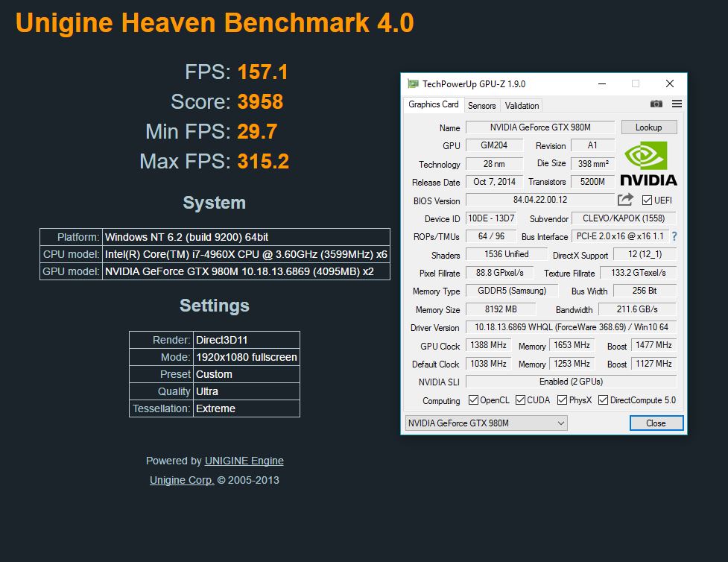
Task: Click the CPU model row i7-4960X
Action: coord(215,254)
